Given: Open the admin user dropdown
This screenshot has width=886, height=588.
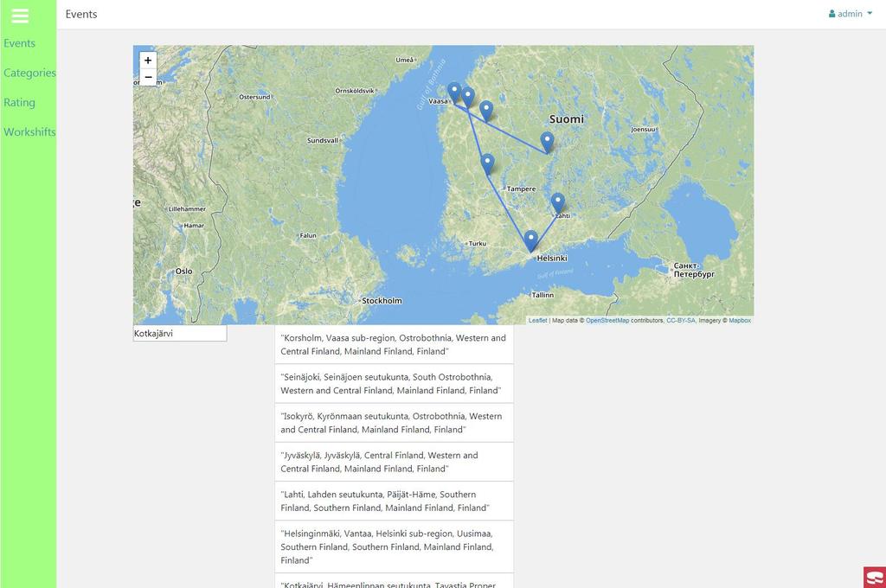Looking at the screenshot, I should pos(851,14).
